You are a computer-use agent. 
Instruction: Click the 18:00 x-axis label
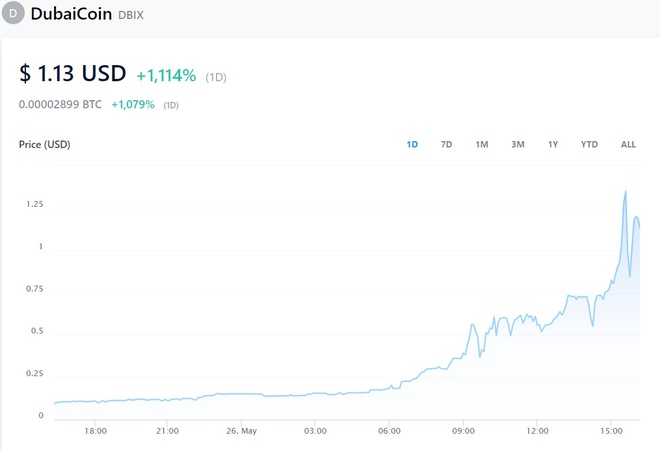(96, 431)
